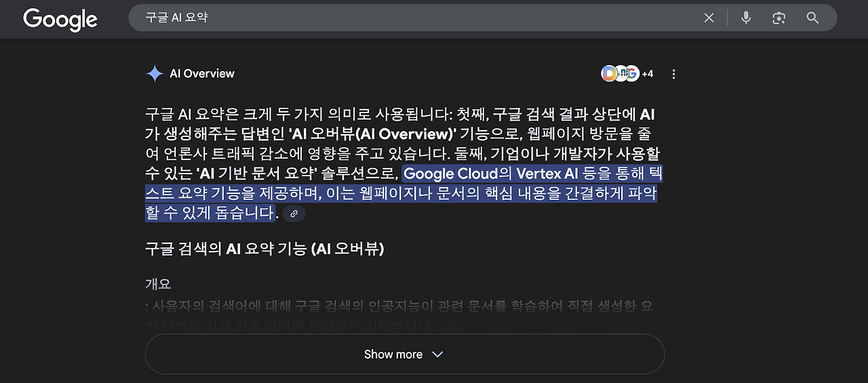
Task: Click the AI Overview heading label
Action: pos(202,74)
